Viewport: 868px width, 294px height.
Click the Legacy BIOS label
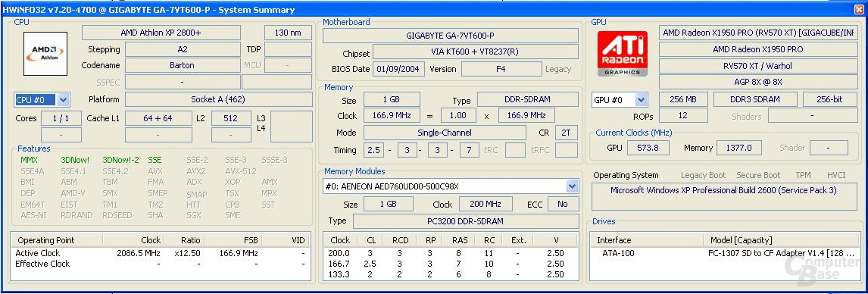pyautogui.click(x=558, y=69)
